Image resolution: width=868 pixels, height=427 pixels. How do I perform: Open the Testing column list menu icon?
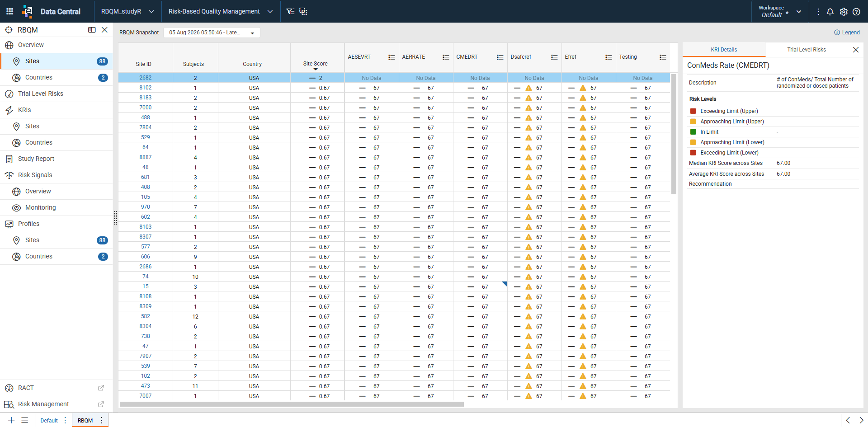coord(663,57)
